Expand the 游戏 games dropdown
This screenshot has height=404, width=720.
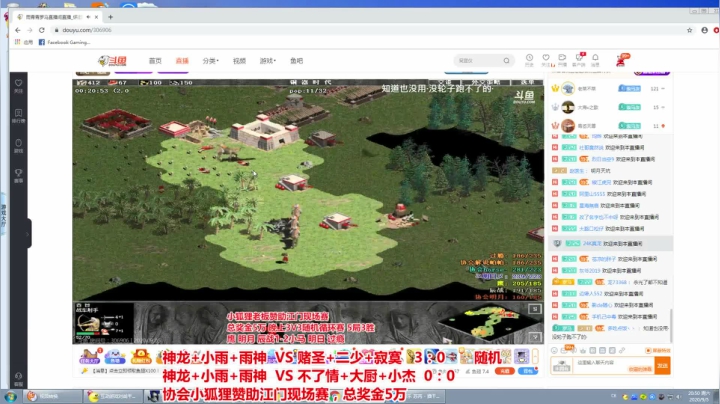(268, 61)
